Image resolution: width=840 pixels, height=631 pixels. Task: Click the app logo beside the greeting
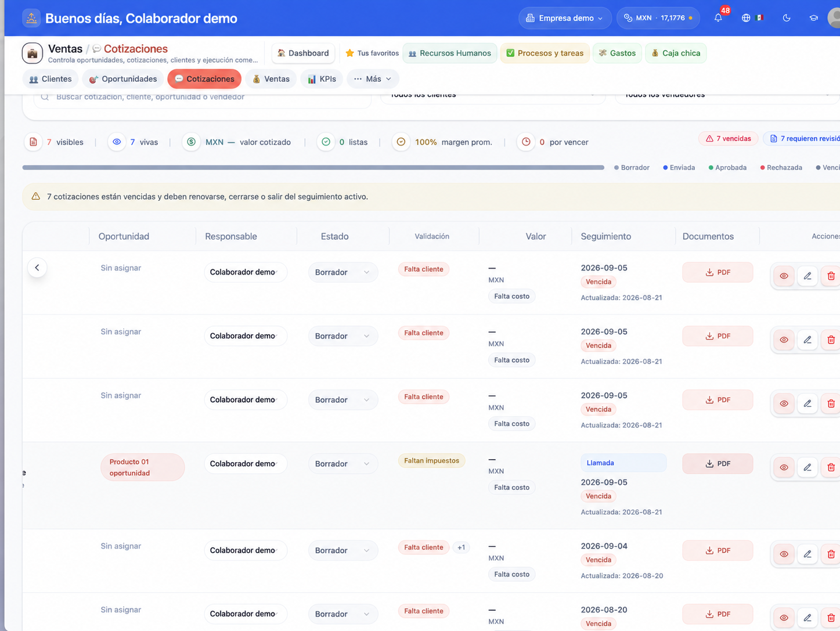[31, 18]
